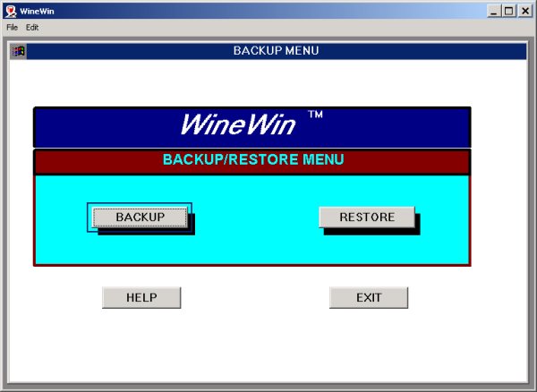This screenshot has width=537, height=392.
Task: Click the WineWin logo text in the banner
Action: (237, 124)
